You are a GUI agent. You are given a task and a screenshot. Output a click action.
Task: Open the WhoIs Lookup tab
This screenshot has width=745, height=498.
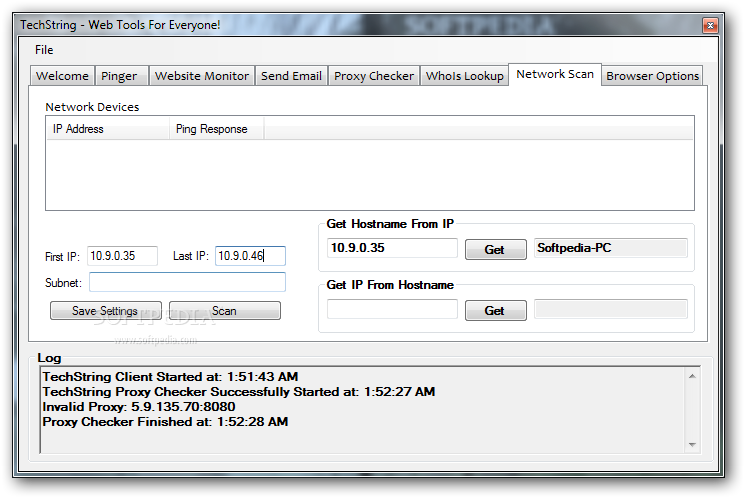tap(464, 76)
